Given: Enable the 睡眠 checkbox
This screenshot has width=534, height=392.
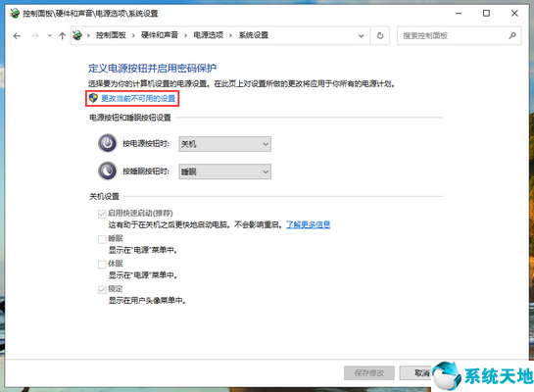Looking at the screenshot, I should point(102,239).
